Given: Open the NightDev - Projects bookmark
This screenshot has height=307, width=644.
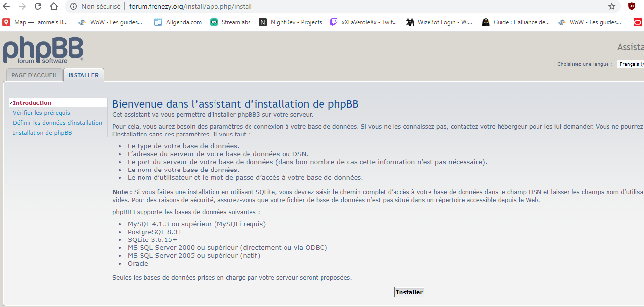Looking at the screenshot, I should click(x=290, y=22).
